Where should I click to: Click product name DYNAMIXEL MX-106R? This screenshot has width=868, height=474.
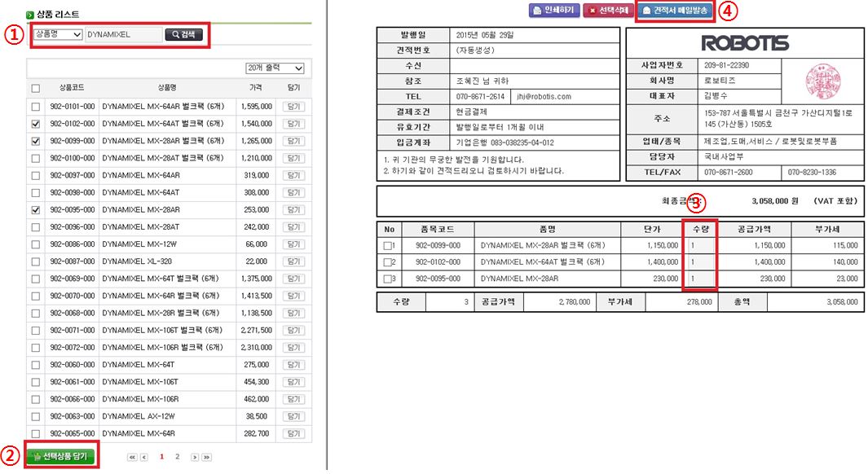141,399
